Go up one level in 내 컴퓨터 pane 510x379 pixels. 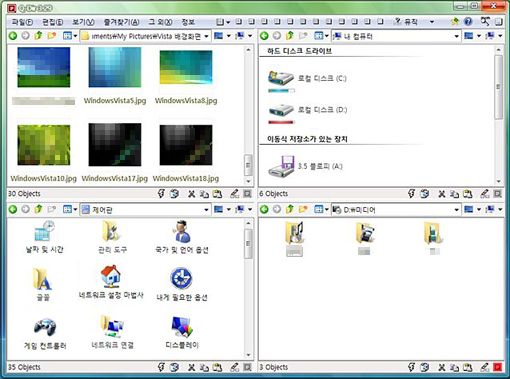point(290,36)
